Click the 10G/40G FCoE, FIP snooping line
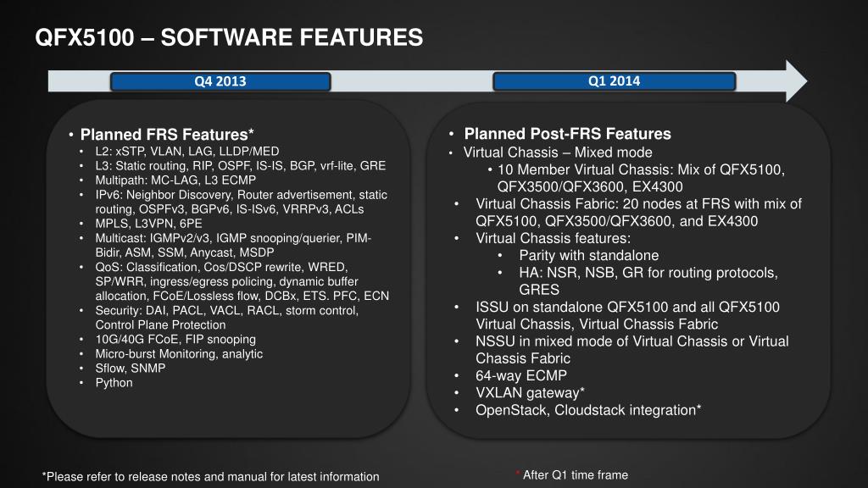This screenshot has height=488, width=868. pos(175,339)
